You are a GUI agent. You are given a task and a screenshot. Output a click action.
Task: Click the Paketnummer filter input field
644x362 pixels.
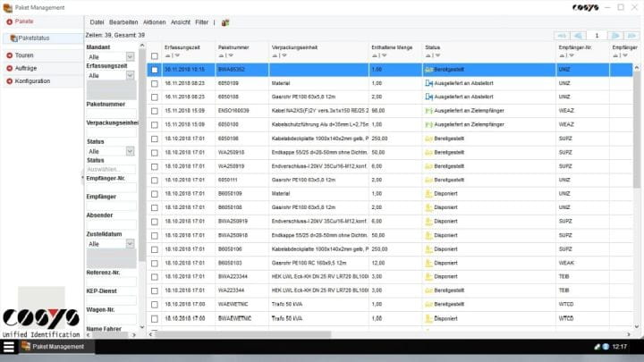click(x=111, y=114)
